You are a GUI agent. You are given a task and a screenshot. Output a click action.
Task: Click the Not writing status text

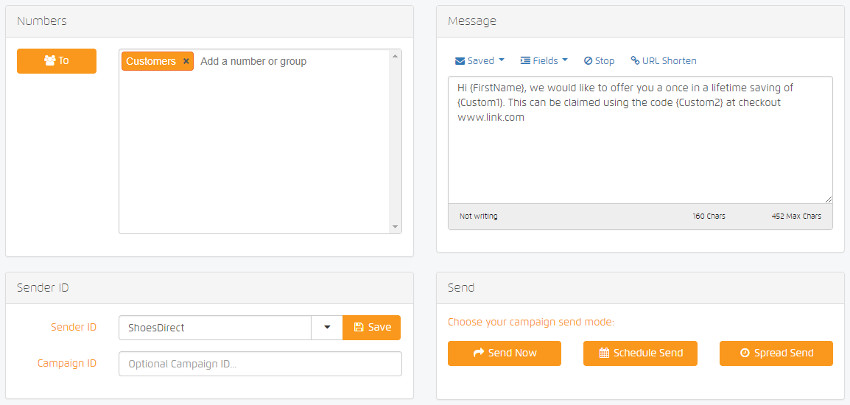(x=478, y=216)
